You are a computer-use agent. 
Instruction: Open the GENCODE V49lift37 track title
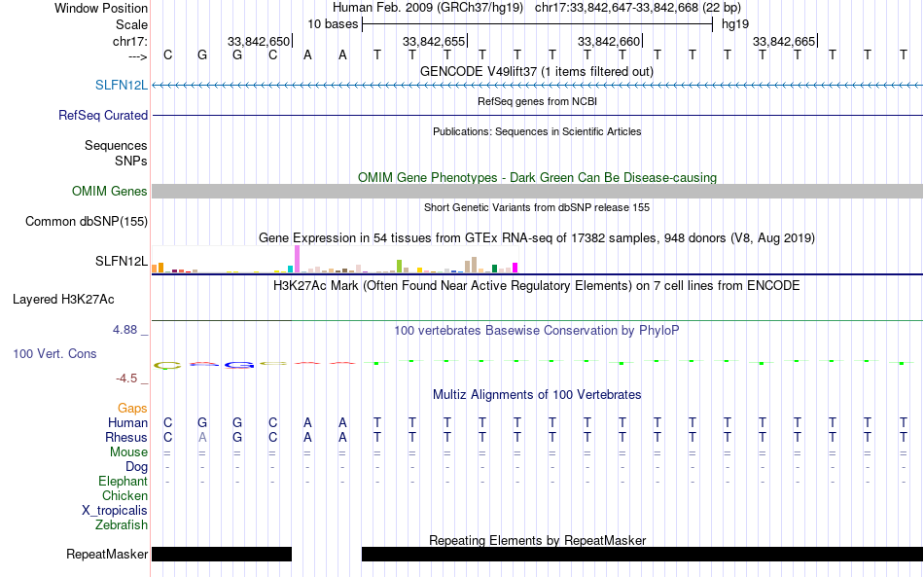(536, 71)
